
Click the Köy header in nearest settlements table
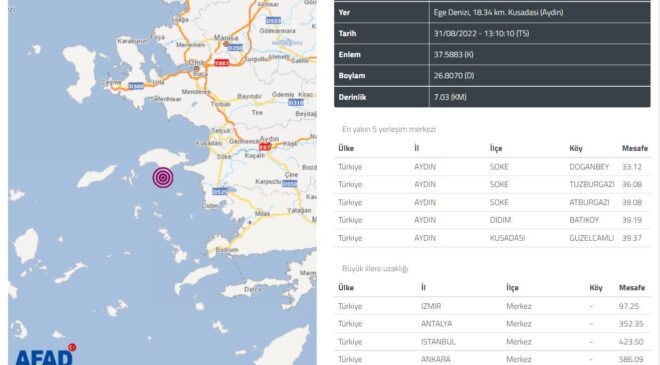tap(576, 148)
